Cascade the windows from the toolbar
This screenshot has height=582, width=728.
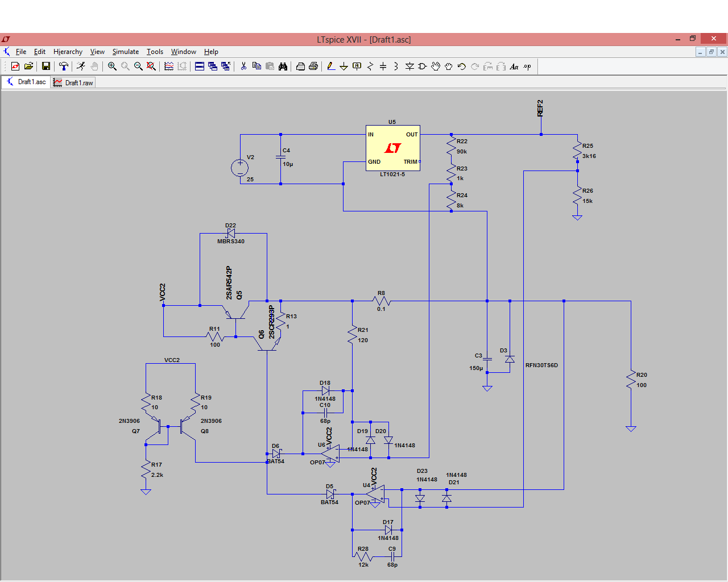(x=213, y=66)
